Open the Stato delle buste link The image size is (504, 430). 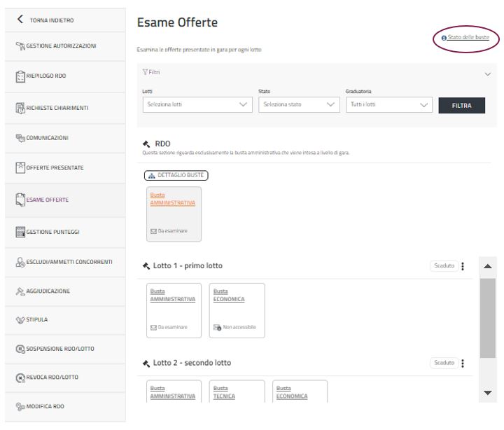[468, 37]
